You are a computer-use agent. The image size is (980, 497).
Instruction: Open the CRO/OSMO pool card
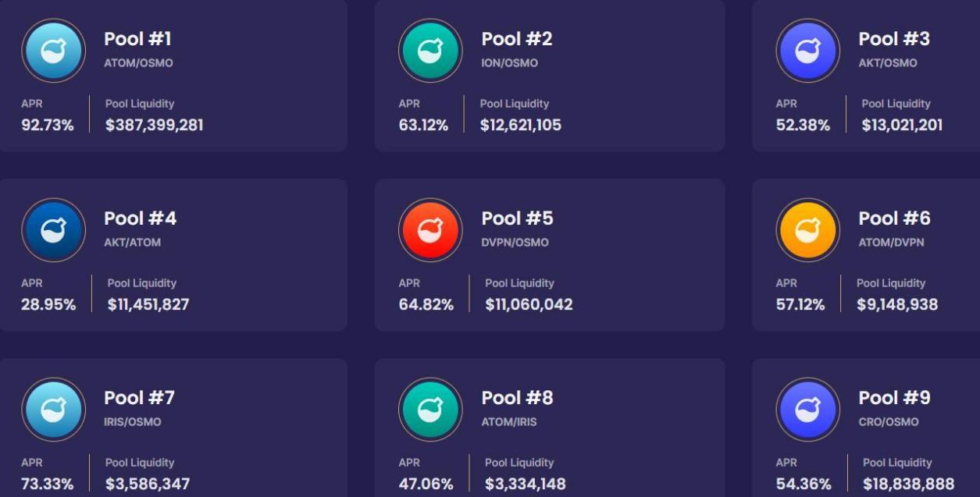(866, 428)
